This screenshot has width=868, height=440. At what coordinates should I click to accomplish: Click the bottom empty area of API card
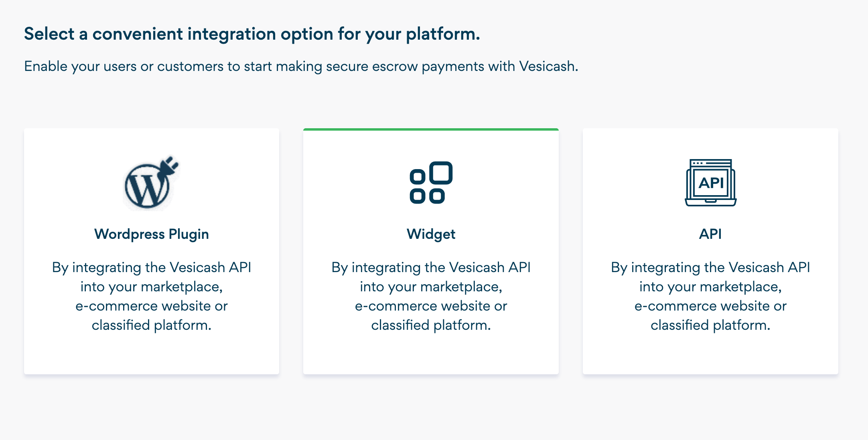pyautogui.click(x=710, y=355)
